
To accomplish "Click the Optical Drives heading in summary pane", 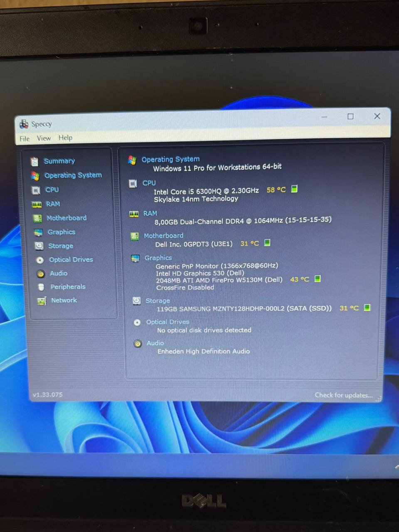I will click(167, 322).
